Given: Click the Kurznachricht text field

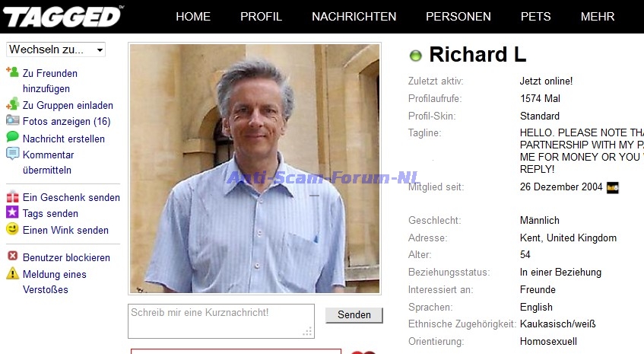Looking at the screenshot, I should pos(221,321).
